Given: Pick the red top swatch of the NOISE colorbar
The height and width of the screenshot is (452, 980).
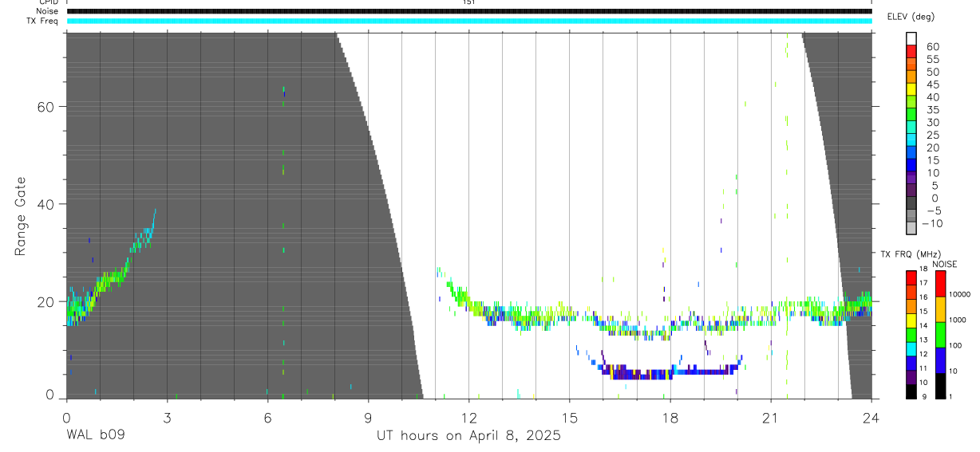Looking at the screenshot, I should [x=941, y=283].
